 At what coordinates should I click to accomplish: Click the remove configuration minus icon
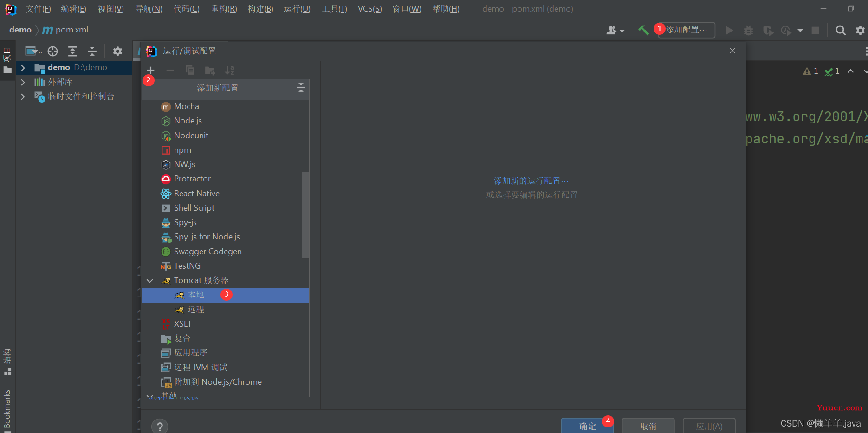(x=170, y=71)
